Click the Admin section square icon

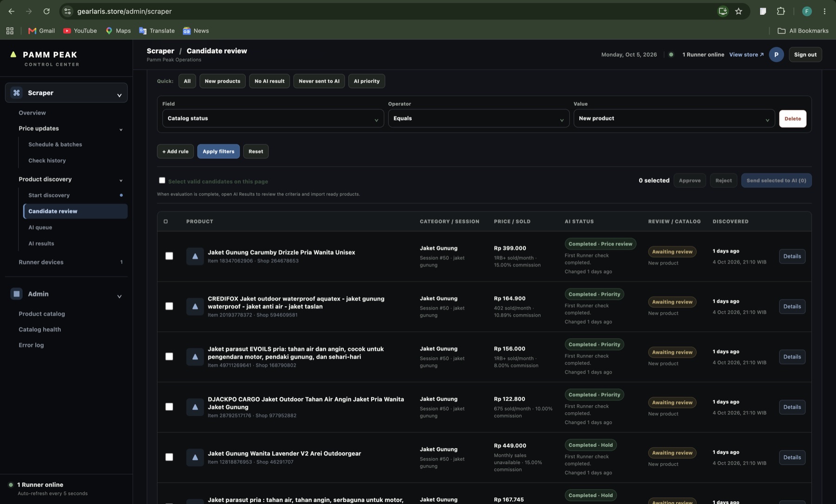click(x=17, y=294)
